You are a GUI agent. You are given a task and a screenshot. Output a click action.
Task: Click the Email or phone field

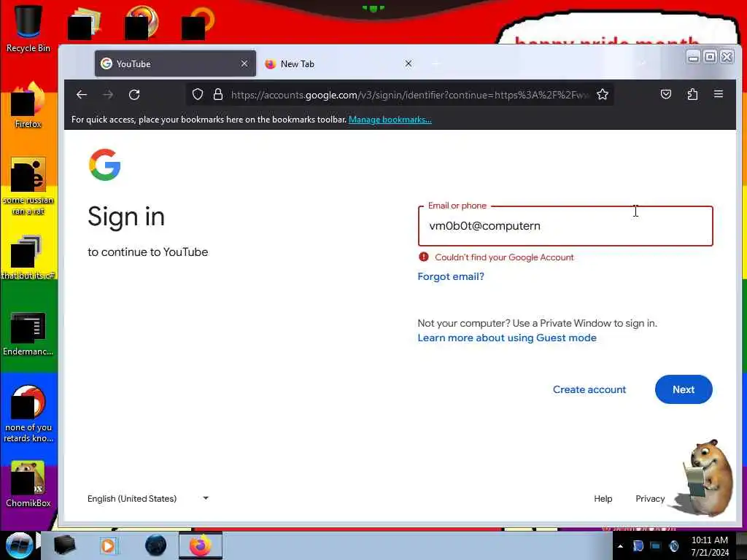tap(565, 226)
